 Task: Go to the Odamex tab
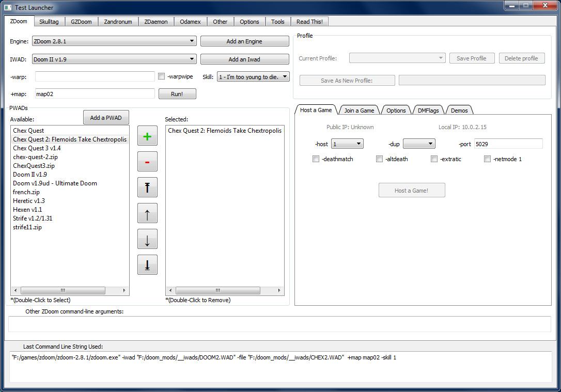click(190, 22)
